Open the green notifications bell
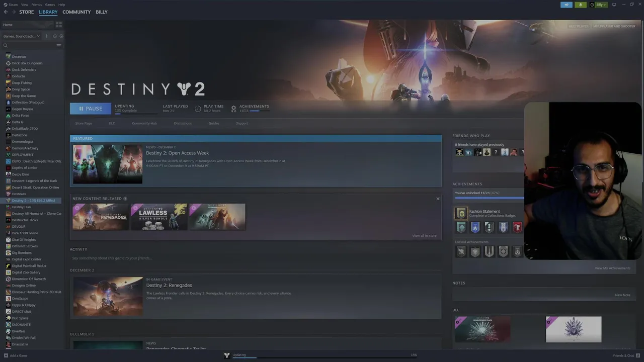 point(581,5)
